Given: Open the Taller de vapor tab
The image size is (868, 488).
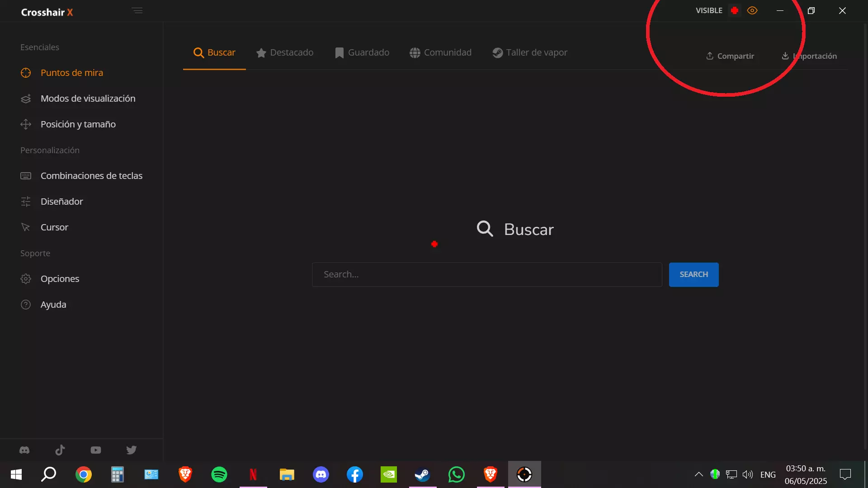Looking at the screenshot, I should pyautogui.click(x=530, y=52).
